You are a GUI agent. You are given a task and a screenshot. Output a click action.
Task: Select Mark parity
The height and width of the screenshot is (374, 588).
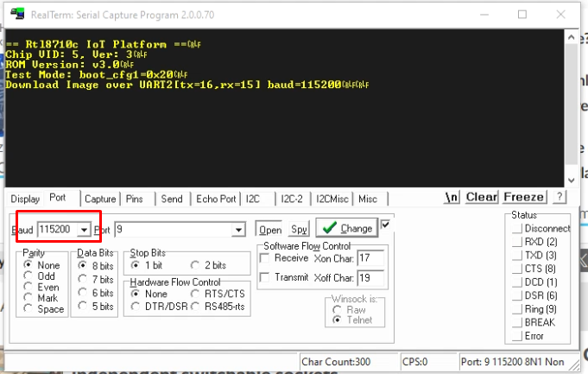pyautogui.click(x=41, y=298)
